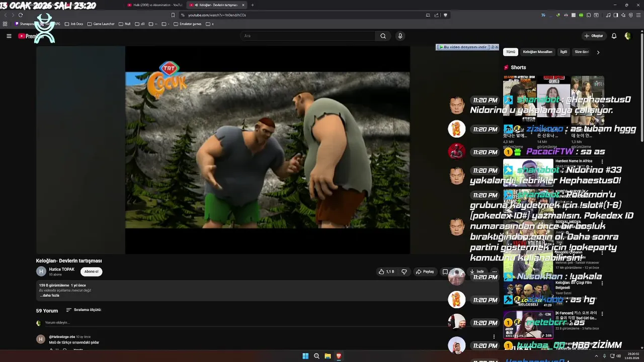Subscribe with the Abone ol button
This screenshot has height=362, width=644.
coord(92,271)
